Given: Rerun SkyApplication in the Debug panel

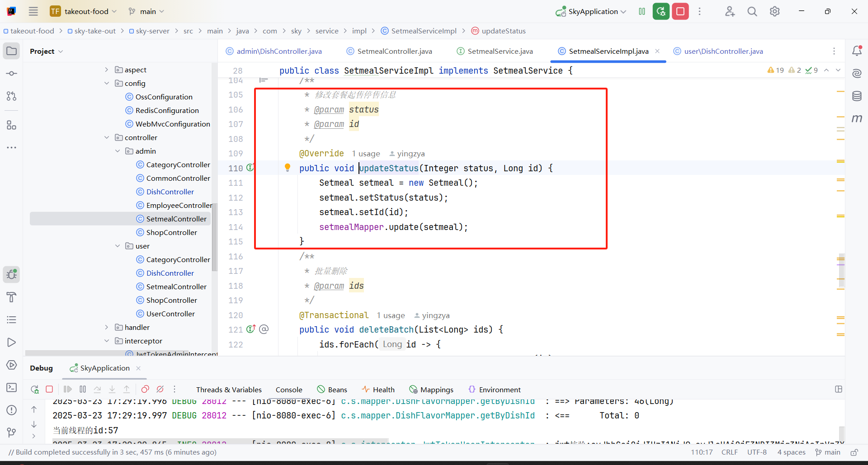Looking at the screenshot, I should [35, 389].
